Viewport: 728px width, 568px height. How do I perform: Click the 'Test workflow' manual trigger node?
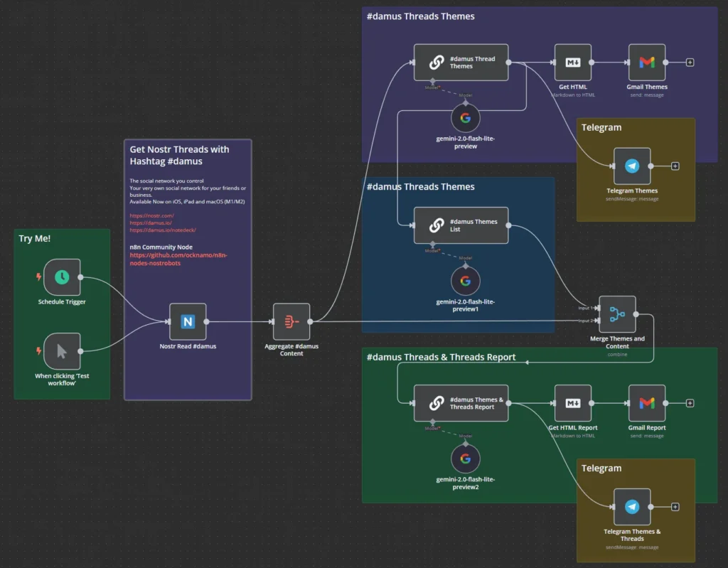pos(62,351)
